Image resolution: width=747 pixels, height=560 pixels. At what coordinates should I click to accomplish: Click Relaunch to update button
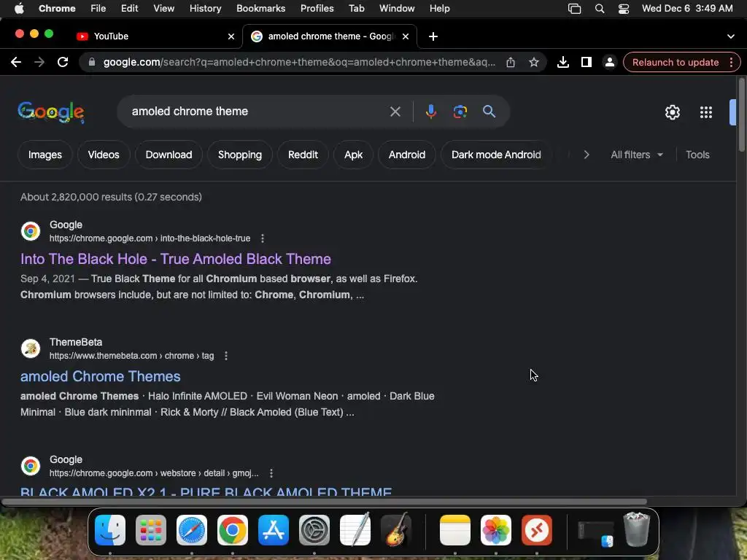click(675, 63)
